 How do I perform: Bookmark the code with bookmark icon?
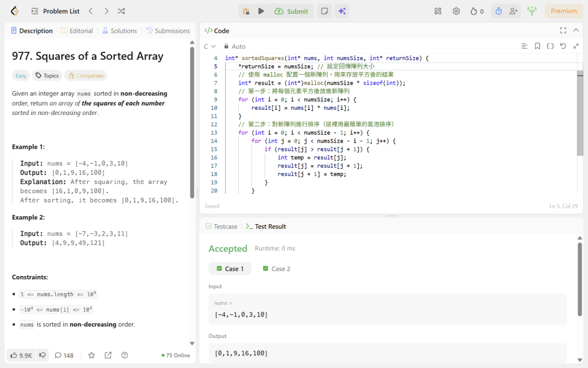click(537, 46)
